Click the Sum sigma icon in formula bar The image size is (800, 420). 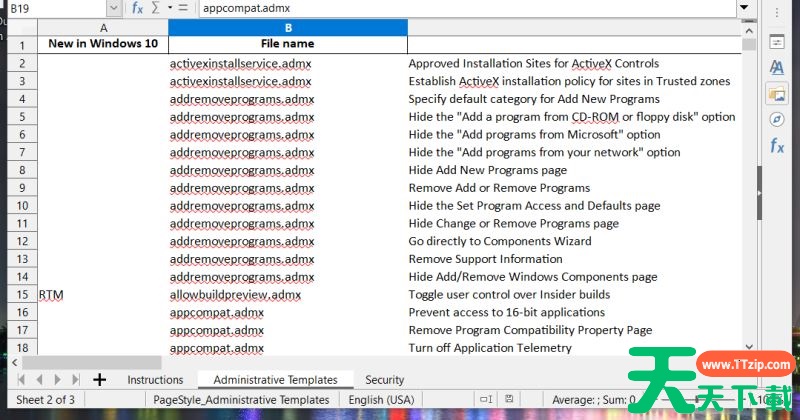click(155, 8)
